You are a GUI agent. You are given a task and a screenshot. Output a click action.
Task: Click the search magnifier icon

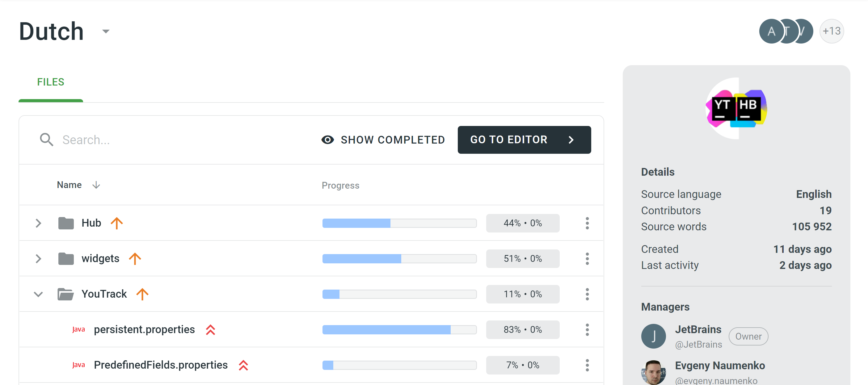(x=46, y=140)
